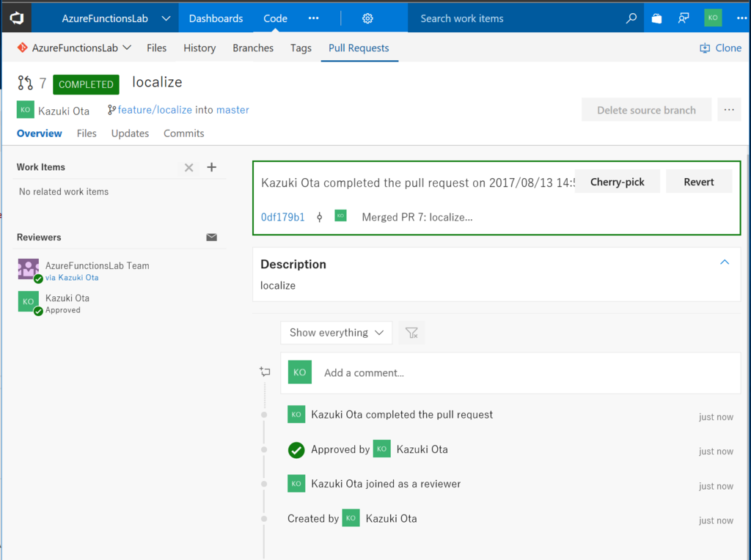Image resolution: width=751 pixels, height=560 pixels.
Task: Open the Show everything filter dropdown
Action: 336,333
